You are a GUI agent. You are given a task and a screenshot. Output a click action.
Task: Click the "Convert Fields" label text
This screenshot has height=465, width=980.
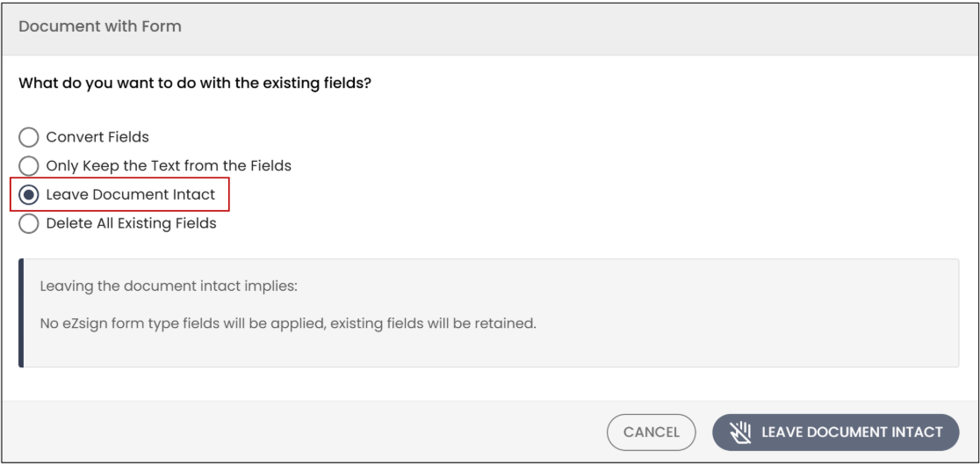coord(97,137)
